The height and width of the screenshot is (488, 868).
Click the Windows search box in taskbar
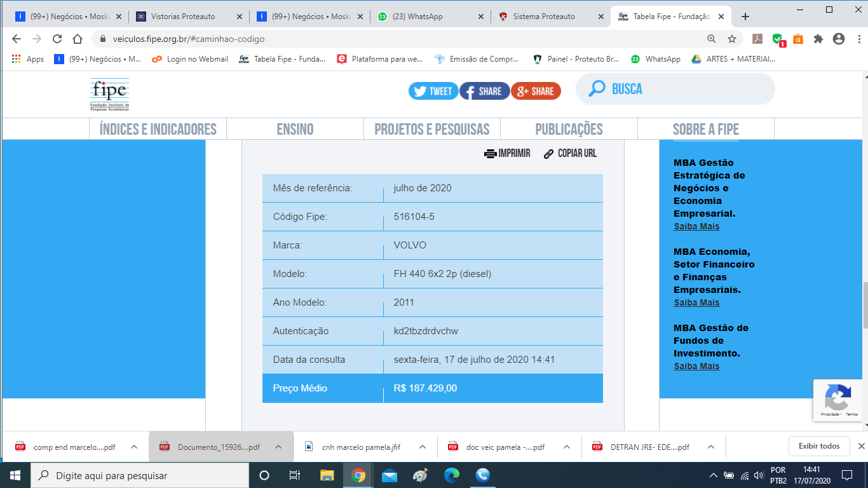(137, 475)
